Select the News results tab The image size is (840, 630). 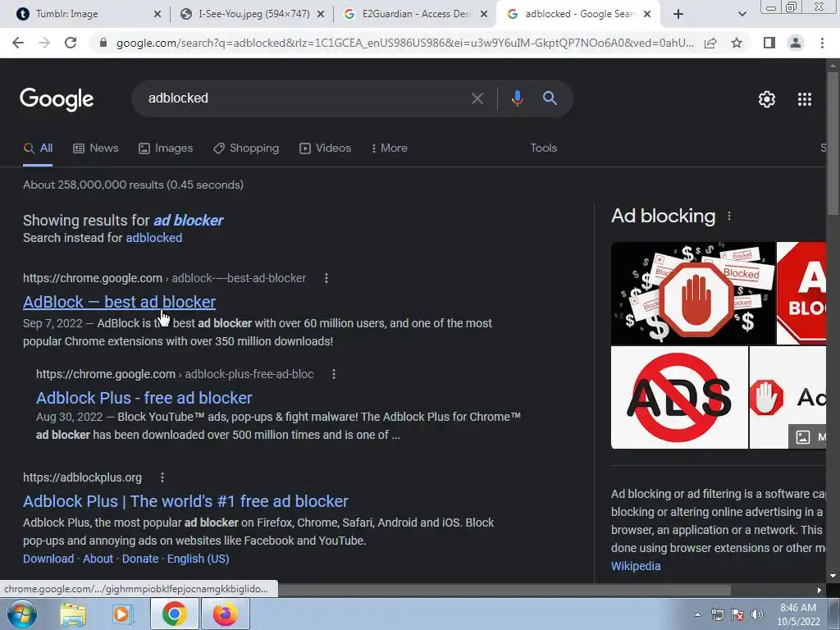[96, 148]
